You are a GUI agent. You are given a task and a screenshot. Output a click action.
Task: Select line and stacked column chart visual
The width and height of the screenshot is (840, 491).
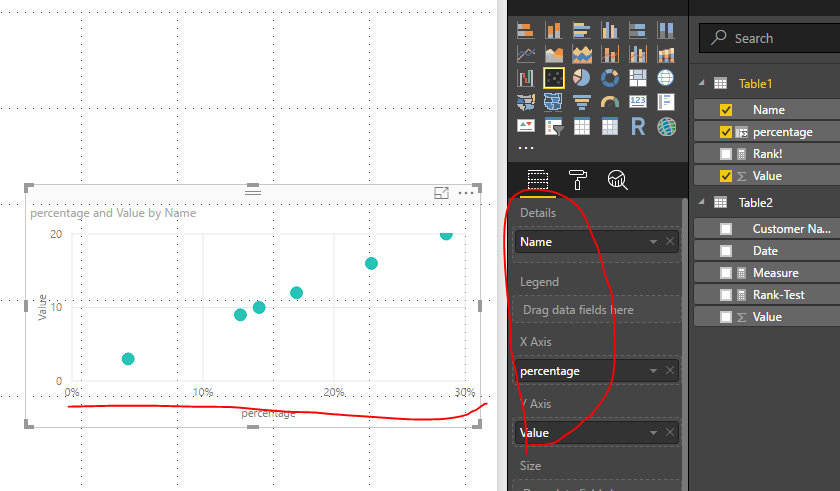click(x=609, y=54)
